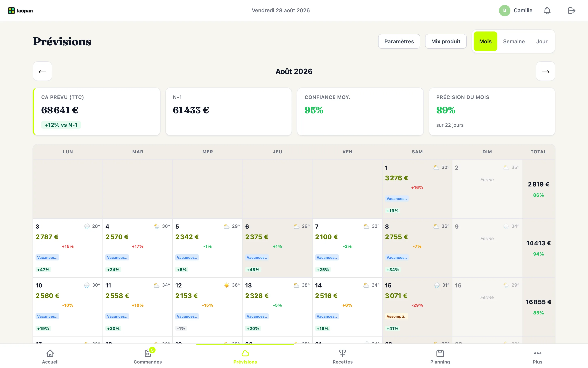Screen dimensions: 588x368
Task: Select August 15 forecast 3 071 €
Action: click(x=396, y=296)
